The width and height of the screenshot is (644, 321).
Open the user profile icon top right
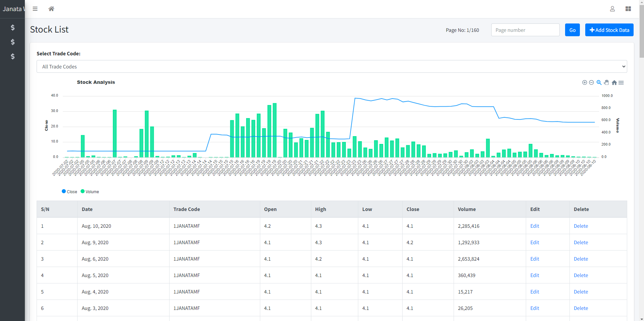point(612,9)
